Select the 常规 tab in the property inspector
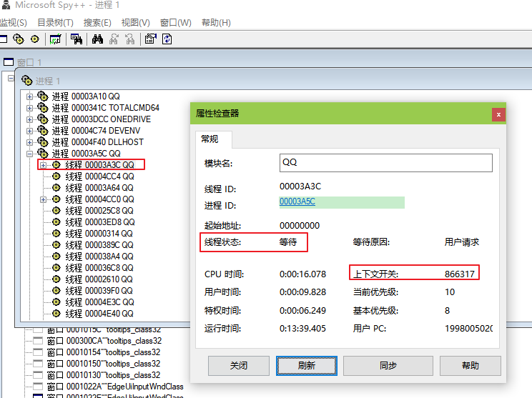 (209, 139)
